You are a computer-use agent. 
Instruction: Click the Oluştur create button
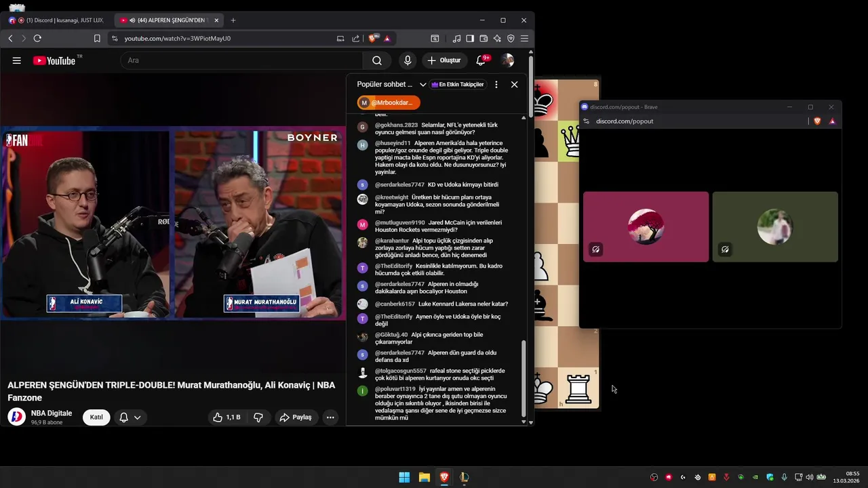coord(444,60)
